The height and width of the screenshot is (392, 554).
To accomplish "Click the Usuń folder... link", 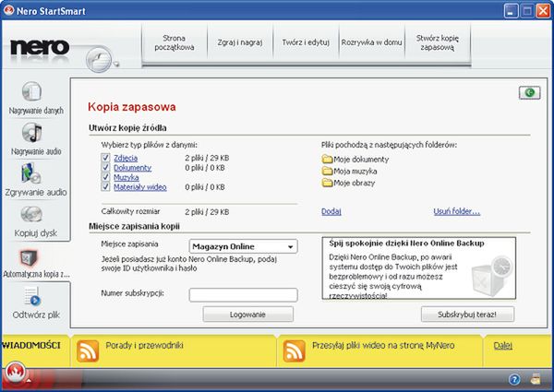I will coord(456,211).
